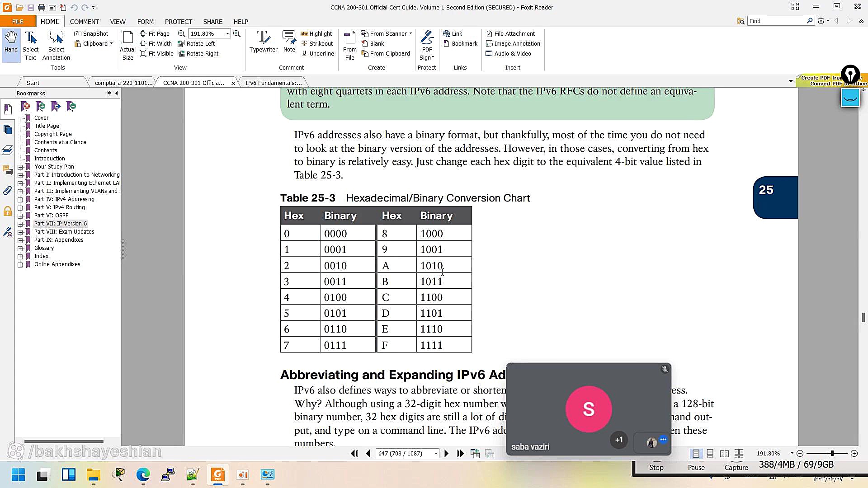Switch to the IPv6 Fundamentals document tab
Image resolution: width=868 pixels, height=488 pixels.
click(x=273, y=83)
